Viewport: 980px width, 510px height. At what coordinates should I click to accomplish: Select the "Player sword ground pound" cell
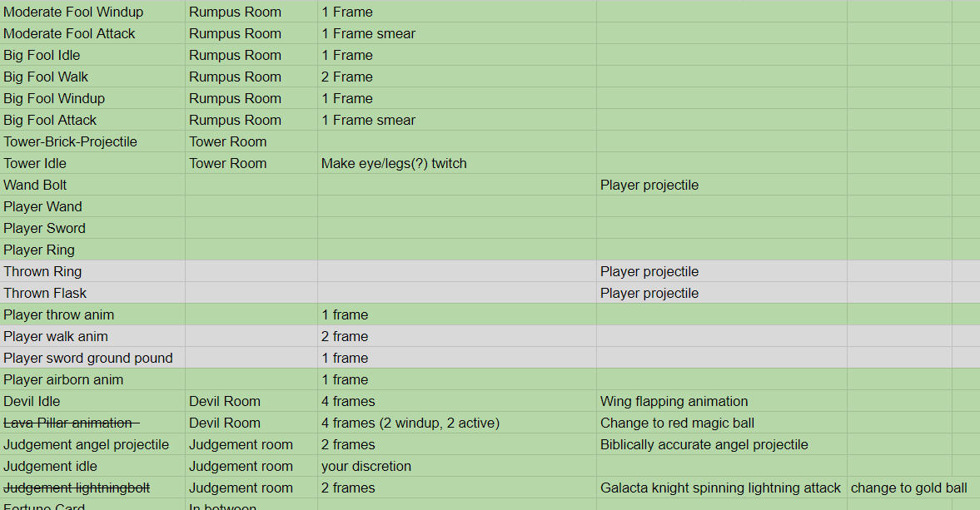click(88, 358)
